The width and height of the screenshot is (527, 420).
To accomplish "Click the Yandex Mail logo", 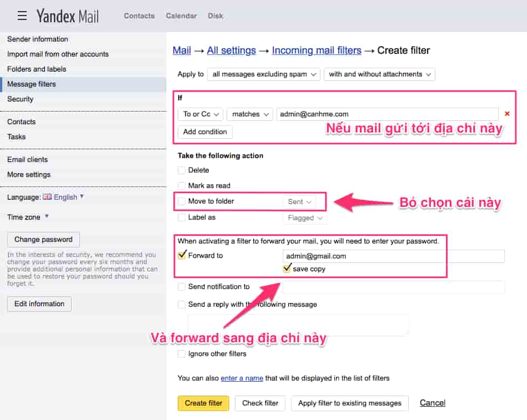I will 68,16.
